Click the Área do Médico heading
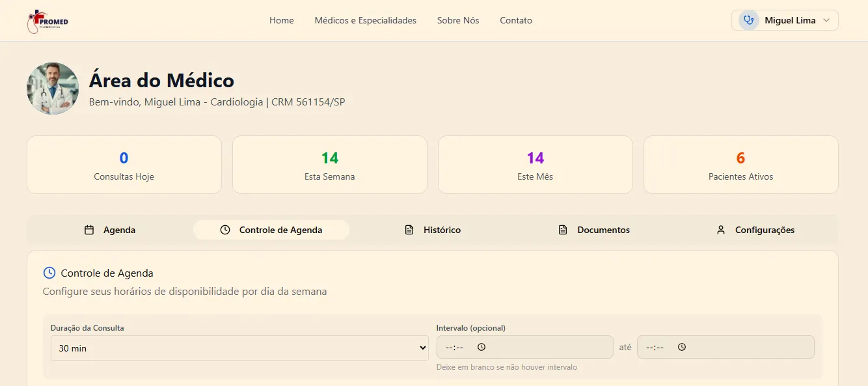The width and height of the screenshot is (868, 386). click(161, 81)
